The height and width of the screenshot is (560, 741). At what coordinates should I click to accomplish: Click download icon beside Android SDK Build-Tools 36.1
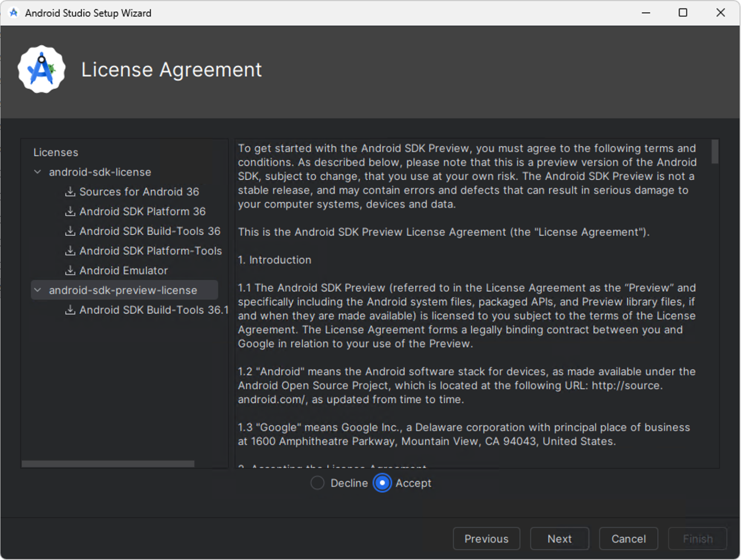click(70, 310)
